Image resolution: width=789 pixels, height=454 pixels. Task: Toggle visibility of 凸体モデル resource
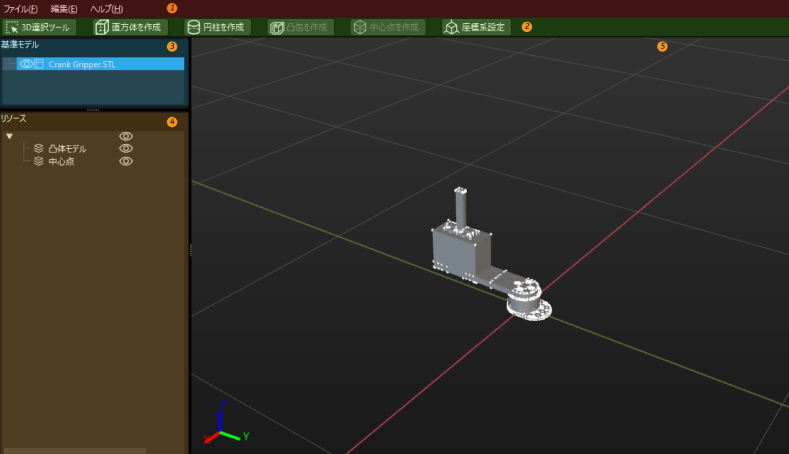pyautogui.click(x=126, y=148)
